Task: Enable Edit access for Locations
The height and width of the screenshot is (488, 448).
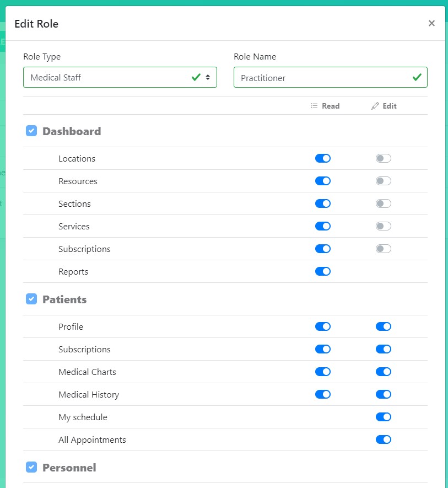Action: coord(384,159)
